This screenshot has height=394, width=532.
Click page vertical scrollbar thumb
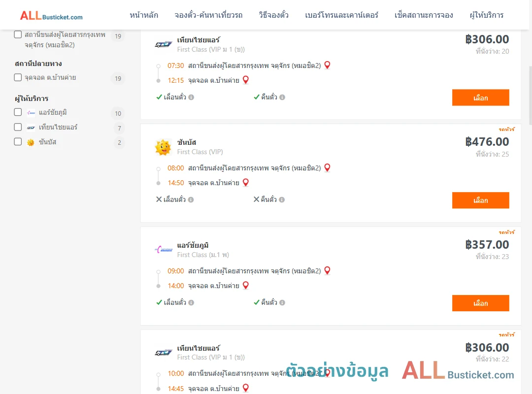tap(531, 96)
